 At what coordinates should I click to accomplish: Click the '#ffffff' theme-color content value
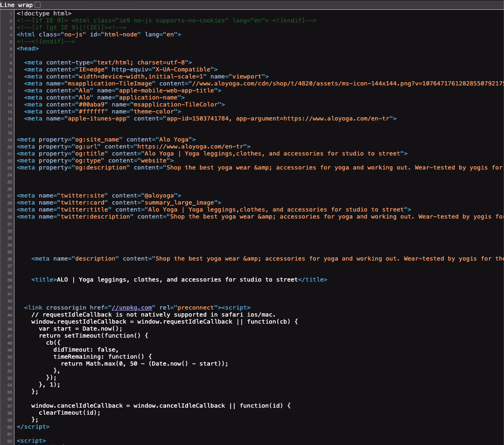point(91,112)
